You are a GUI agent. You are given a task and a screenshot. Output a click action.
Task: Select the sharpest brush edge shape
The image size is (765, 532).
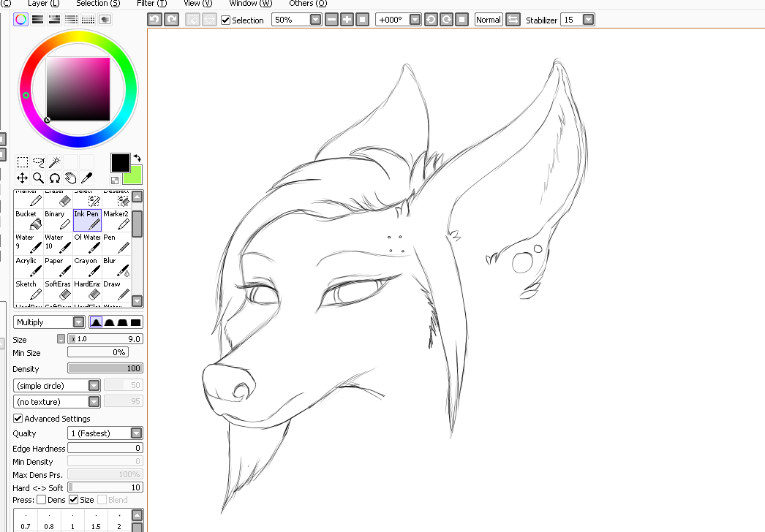point(96,322)
